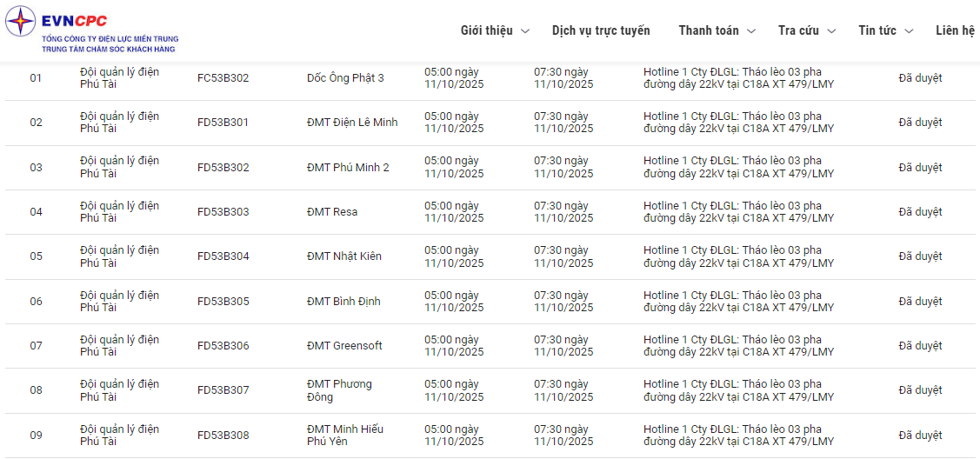Image resolution: width=980 pixels, height=459 pixels.
Task: Click station code FD53B305
Action: pos(223,302)
